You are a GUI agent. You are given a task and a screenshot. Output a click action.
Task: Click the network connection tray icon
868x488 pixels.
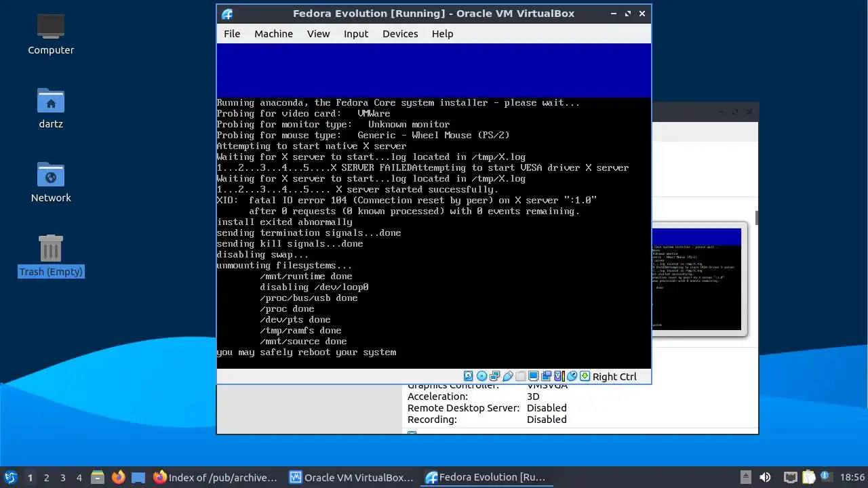pos(790,477)
